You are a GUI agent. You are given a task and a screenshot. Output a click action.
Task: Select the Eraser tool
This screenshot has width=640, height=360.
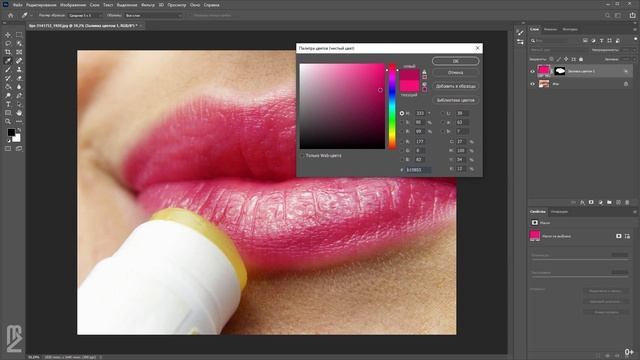coord(19,78)
